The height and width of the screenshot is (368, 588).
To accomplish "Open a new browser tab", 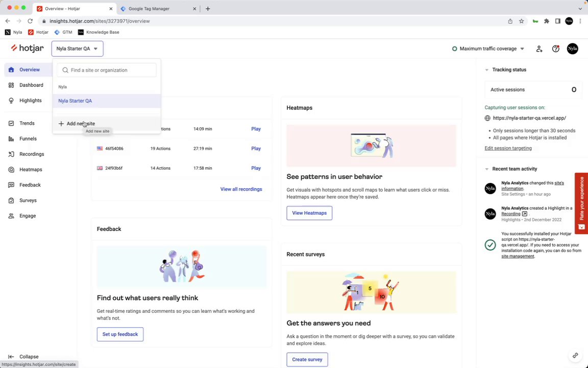I will point(208,9).
